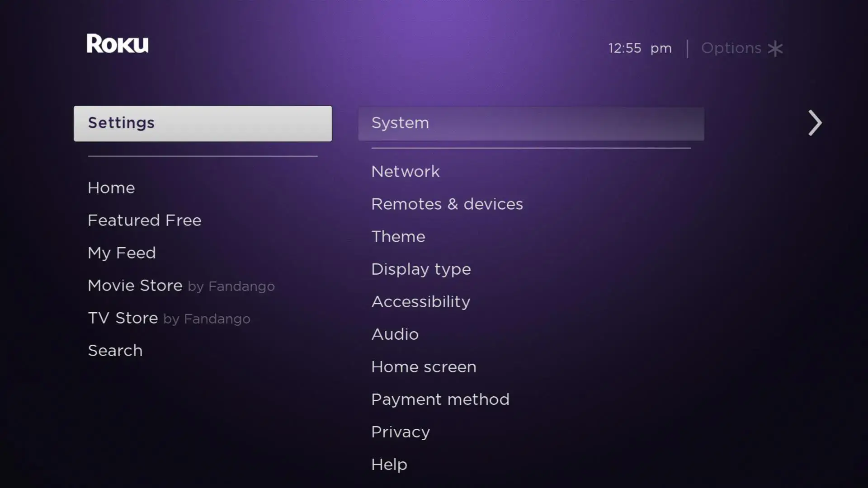Open Options menu with asterisk

tap(742, 47)
